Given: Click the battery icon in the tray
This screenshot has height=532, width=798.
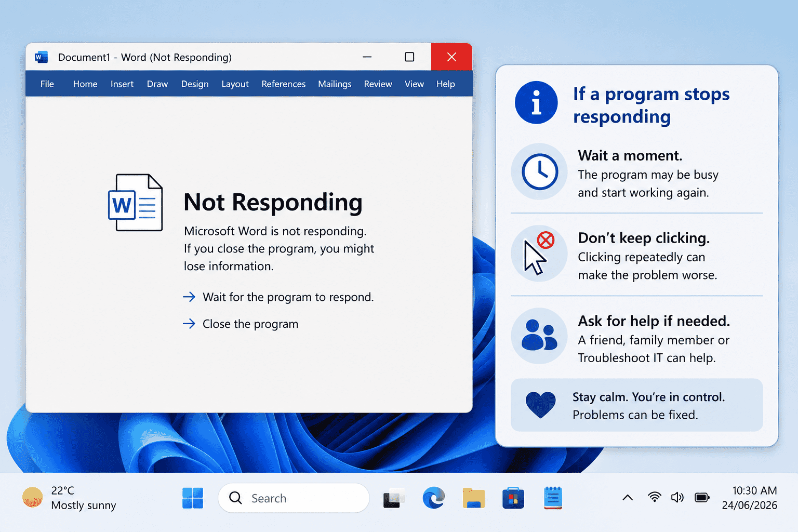Looking at the screenshot, I should click(x=702, y=498).
